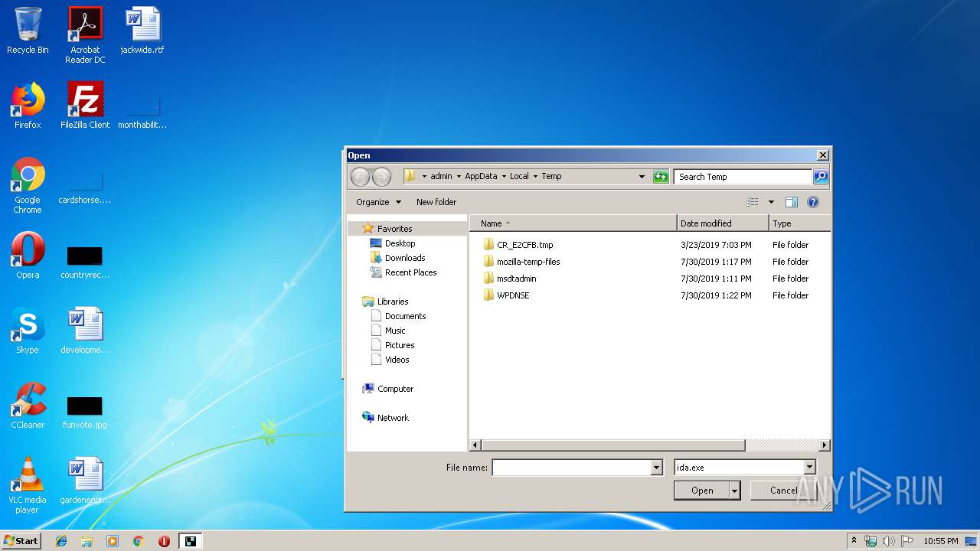Toggle the preview pane button
Screen dimensions: 980x551
[x=792, y=202]
